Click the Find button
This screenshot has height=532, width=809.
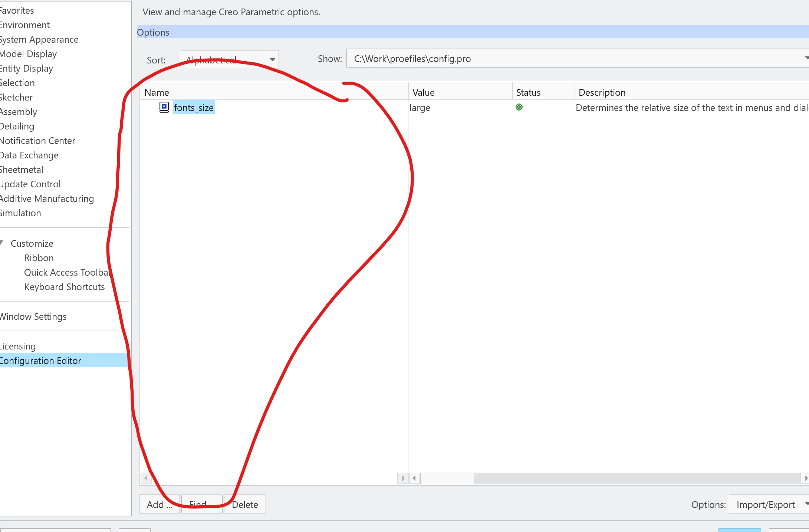[x=201, y=504]
